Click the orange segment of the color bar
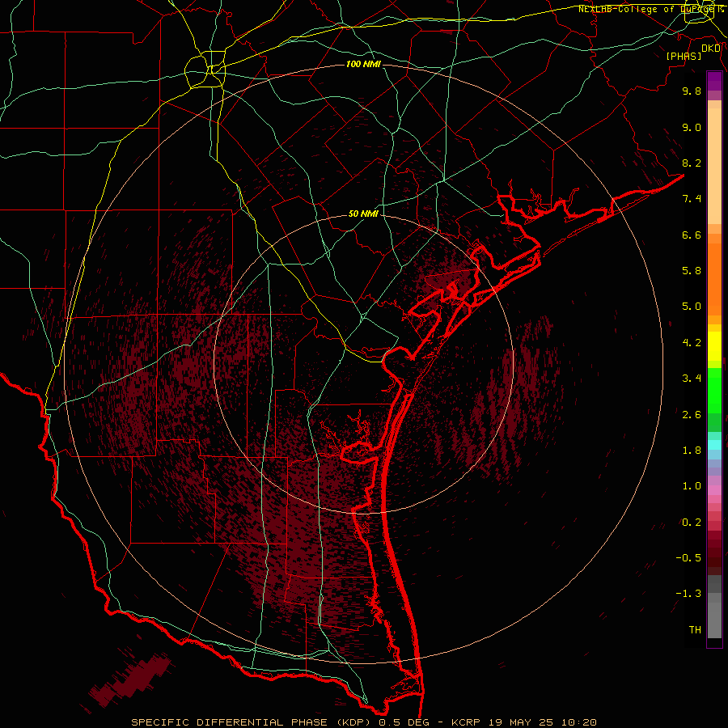This screenshot has height=728, width=728. click(714, 278)
